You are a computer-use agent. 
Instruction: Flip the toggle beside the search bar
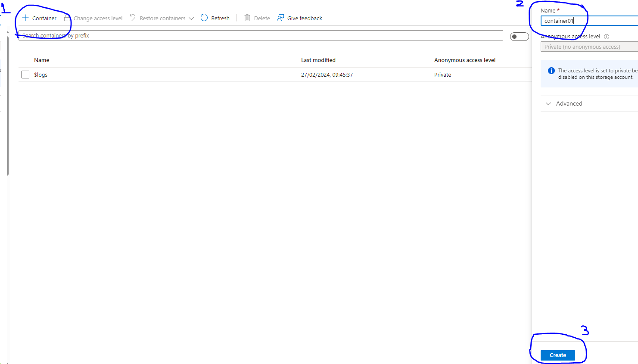[519, 37]
